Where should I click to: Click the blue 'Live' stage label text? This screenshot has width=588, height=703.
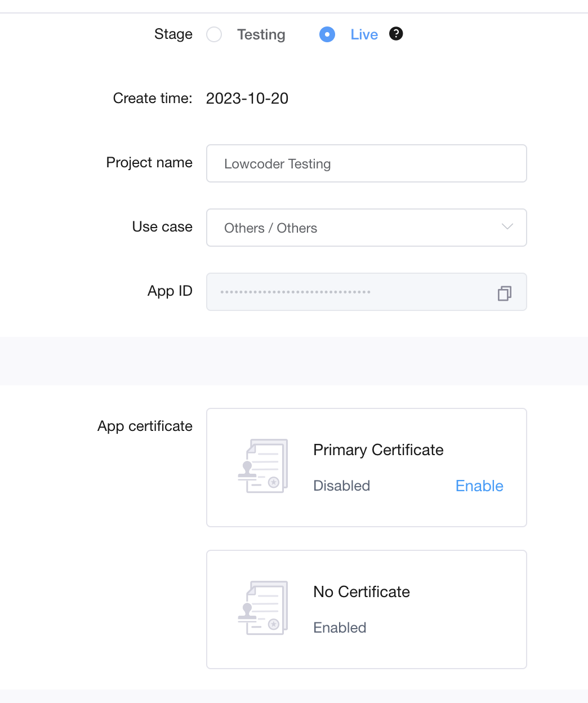click(x=364, y=34)
